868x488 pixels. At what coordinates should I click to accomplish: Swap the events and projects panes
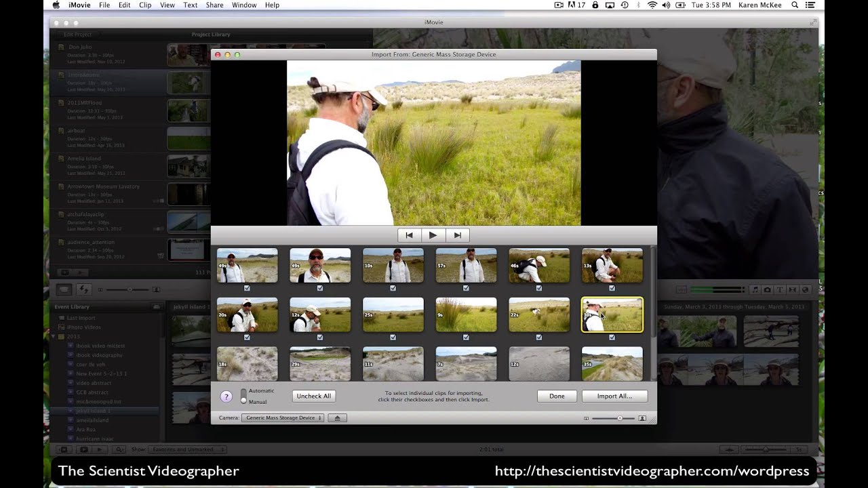click(84, 289)
